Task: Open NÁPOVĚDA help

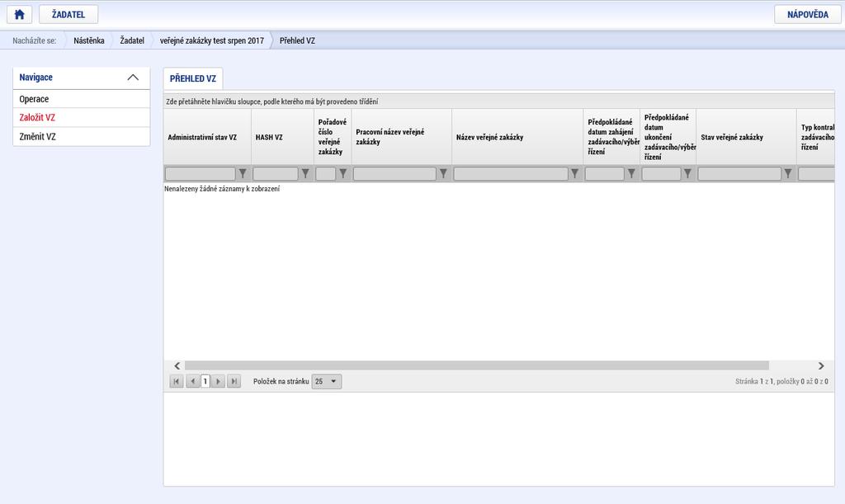Action: tap(807, 15)
